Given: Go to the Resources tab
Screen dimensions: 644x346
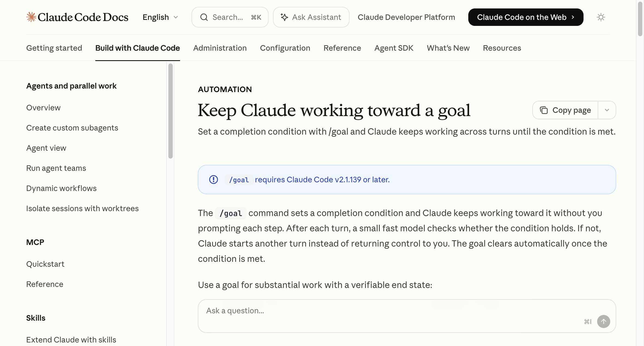Looking at the screenshot, I should (x=502, y=48).
